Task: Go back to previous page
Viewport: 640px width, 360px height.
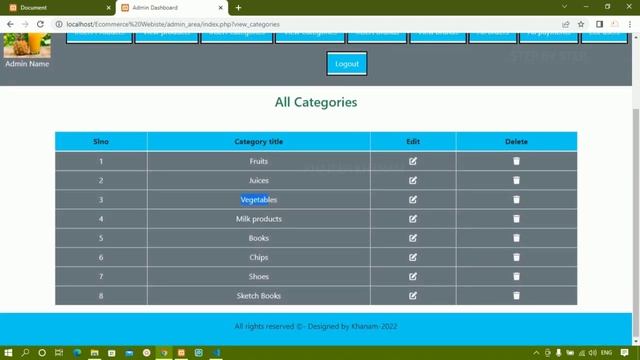Action: pos(10,24)
